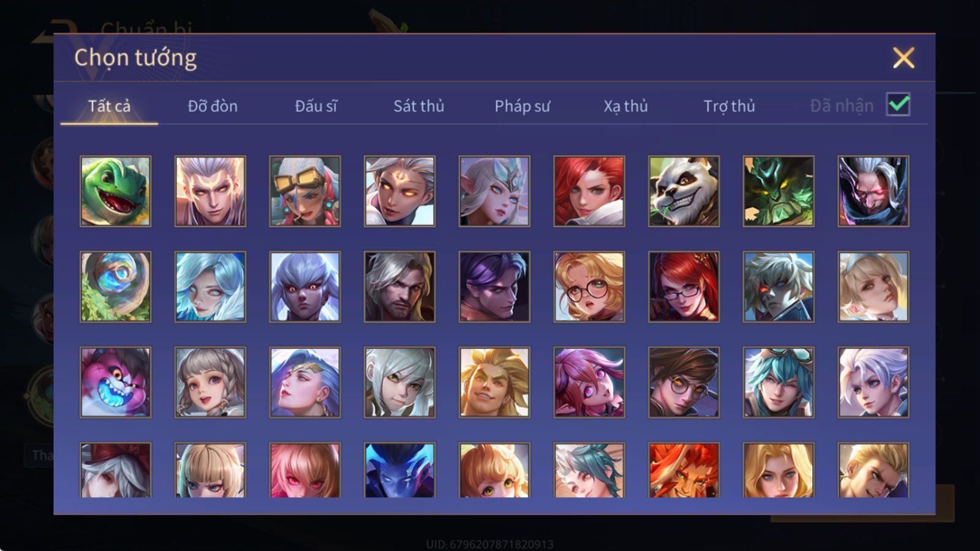Toggle the Đã nhận checkbox

pyautogui.click(x=898, y=105)
